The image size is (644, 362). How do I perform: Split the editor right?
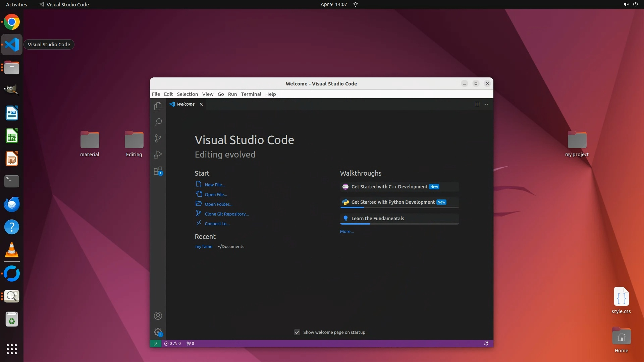coord(477,104)
